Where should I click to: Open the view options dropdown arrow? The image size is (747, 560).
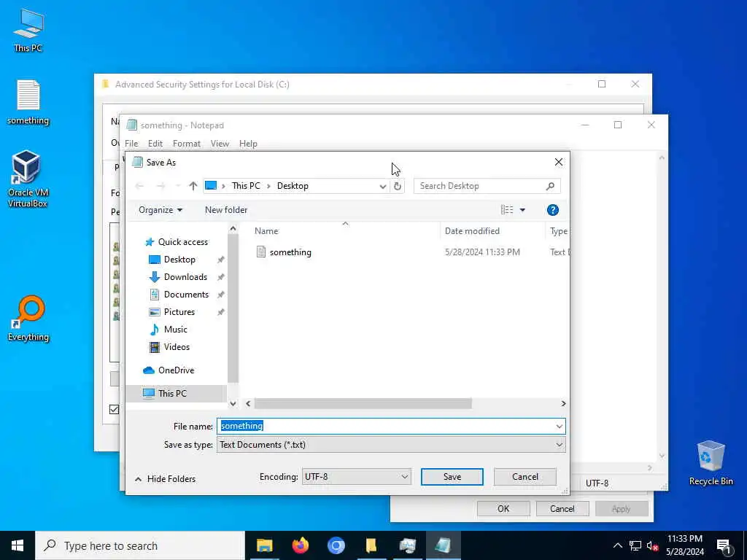pyautogui.click(x=522, y=210)
